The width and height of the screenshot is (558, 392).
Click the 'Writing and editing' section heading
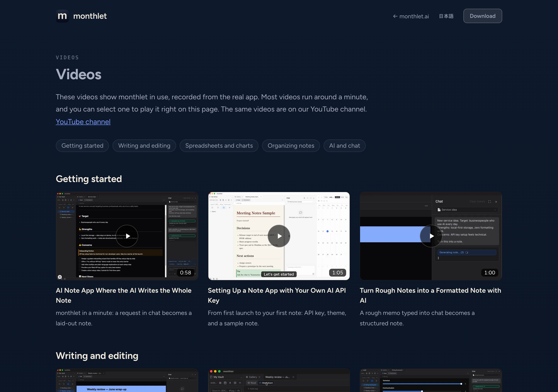coord(97,356)
